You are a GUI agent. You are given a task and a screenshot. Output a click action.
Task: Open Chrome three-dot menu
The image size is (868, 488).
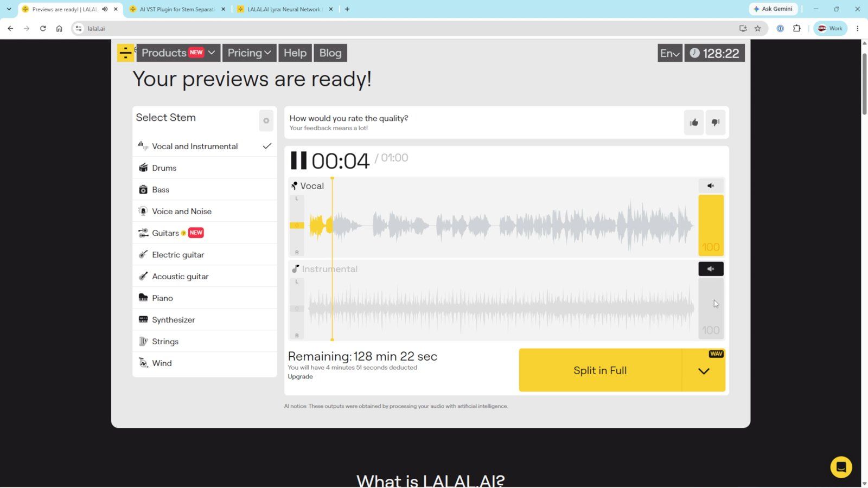858,28
